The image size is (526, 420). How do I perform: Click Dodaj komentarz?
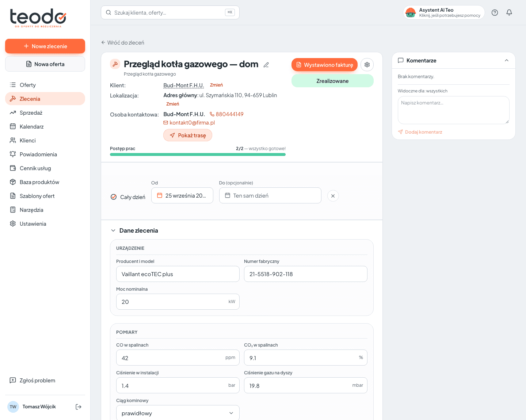(420, 132)
